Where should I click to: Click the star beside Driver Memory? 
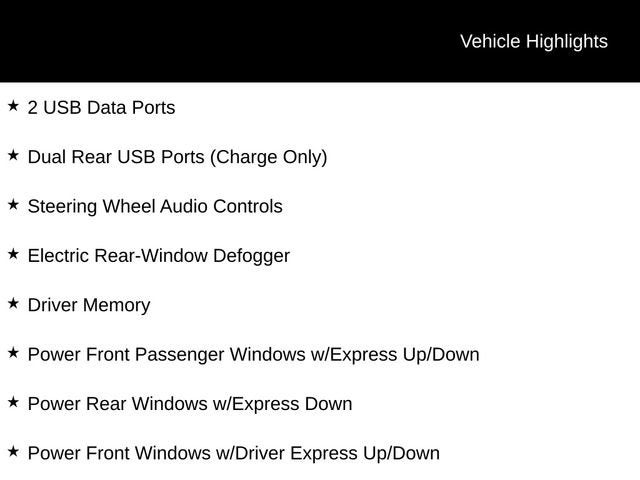click(13, 304)
